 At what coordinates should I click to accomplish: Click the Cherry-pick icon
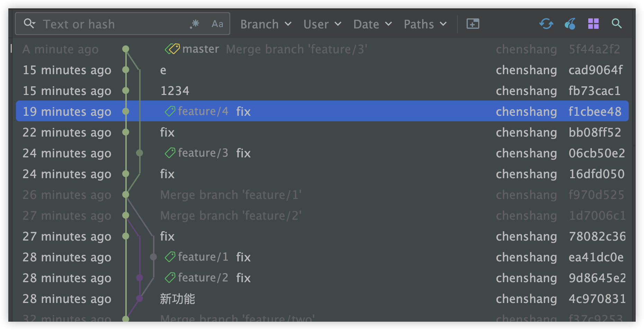coord(570,24)
